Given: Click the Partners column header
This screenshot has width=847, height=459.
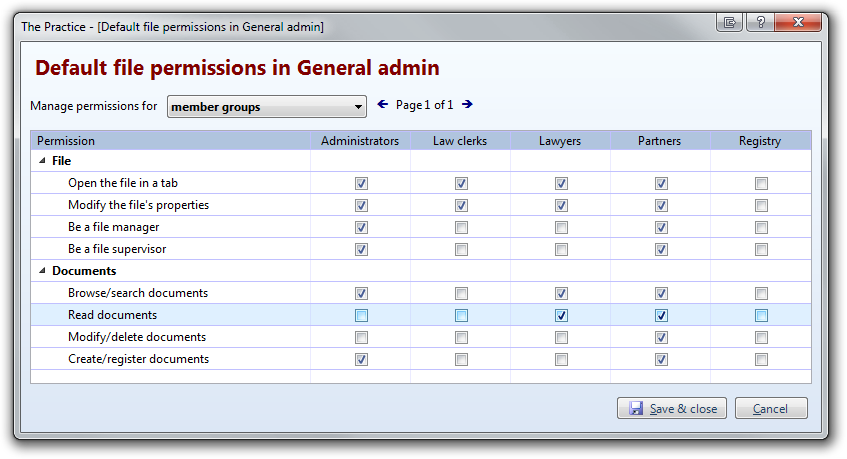Looking at the screenshot, I should (x=660, y=140).
